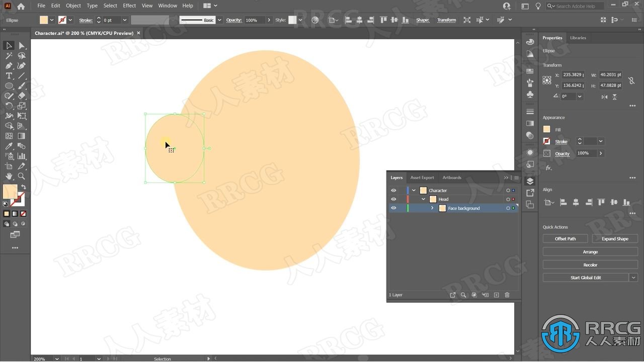This screenshot has width=644, height=362.
Task: Click Start Global Edit button
Action: (586, 278)
